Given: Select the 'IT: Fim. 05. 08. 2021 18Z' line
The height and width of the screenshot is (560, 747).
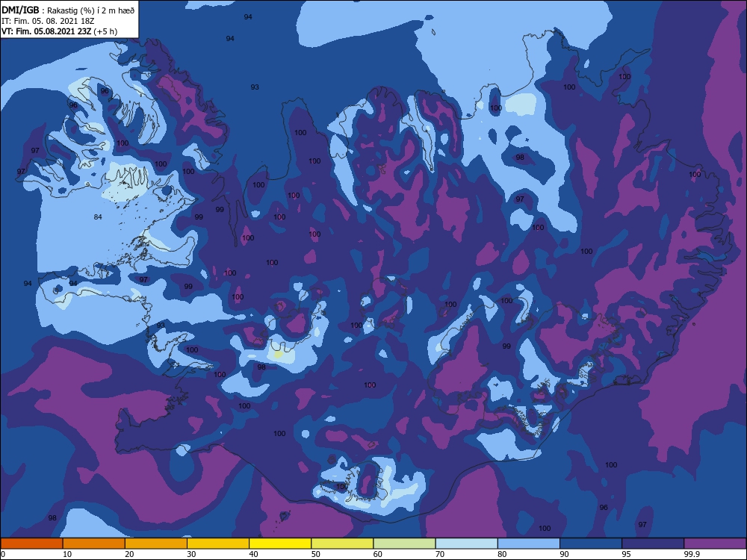Looking at the screenshot, I should [48, 21].
